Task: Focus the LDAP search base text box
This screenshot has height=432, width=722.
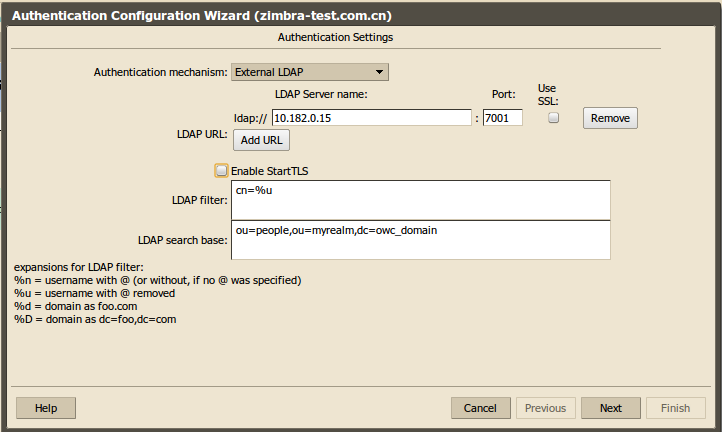Action: pyautogui.click(x=420, y=240)
